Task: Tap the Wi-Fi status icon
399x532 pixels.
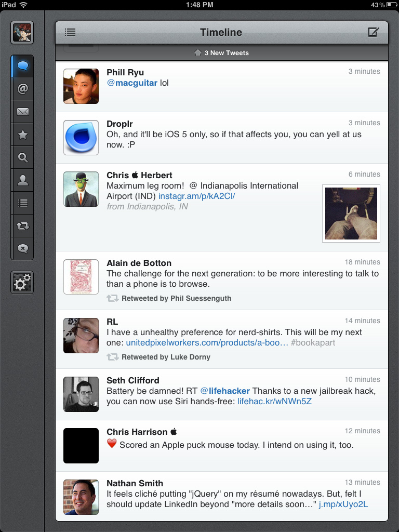Action: coord(23,5)
